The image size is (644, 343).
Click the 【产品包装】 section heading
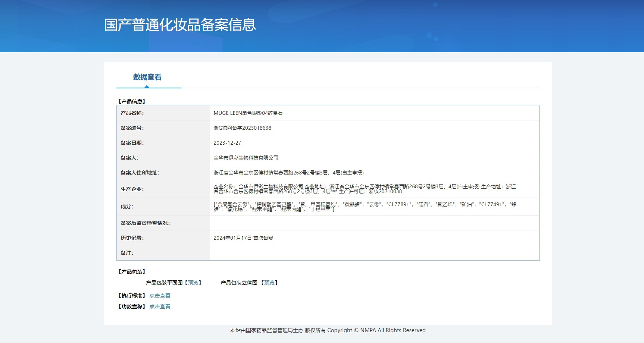pos(132,272)
